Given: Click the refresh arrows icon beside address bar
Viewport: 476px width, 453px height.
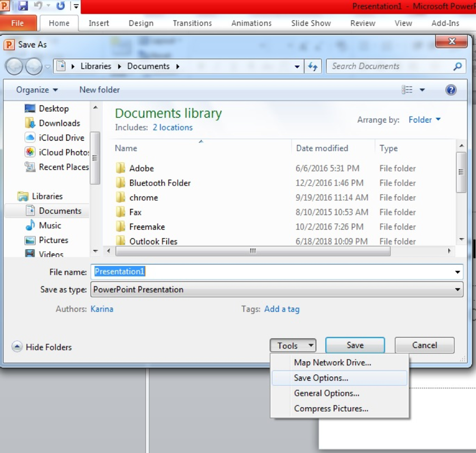Looking at the screenshot, I should tap(313, 66).
